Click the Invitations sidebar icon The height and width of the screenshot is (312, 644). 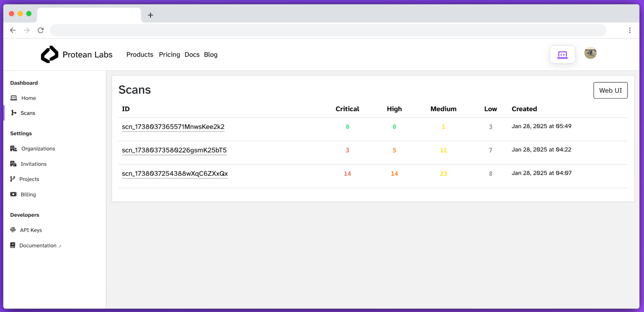coord(13,164)
